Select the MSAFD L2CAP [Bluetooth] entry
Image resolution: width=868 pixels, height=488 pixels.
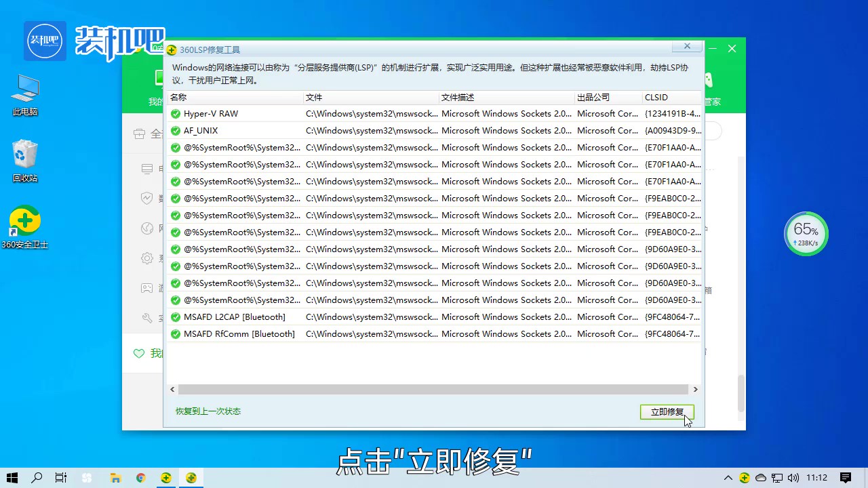coord(234,317)
